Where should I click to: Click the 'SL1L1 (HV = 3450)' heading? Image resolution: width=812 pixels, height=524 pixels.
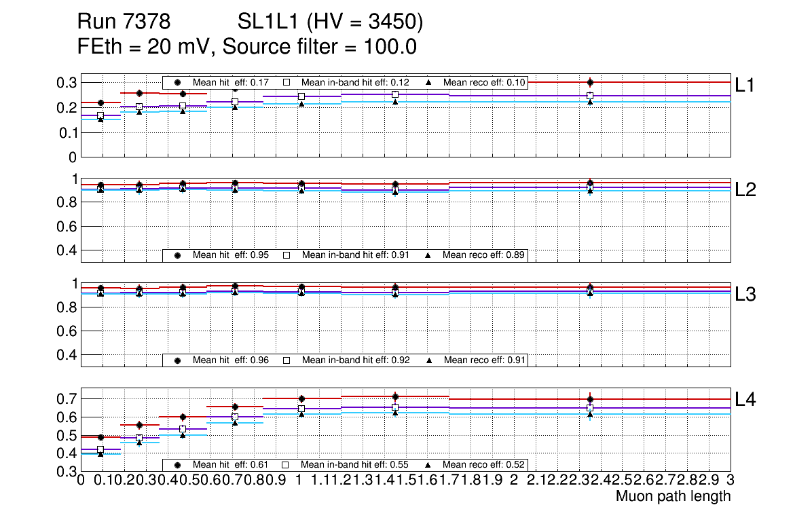click(x=331, y=23)
